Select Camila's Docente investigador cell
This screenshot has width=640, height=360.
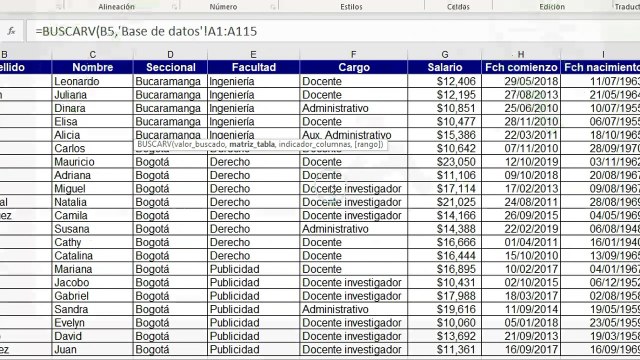coord(353,216)
